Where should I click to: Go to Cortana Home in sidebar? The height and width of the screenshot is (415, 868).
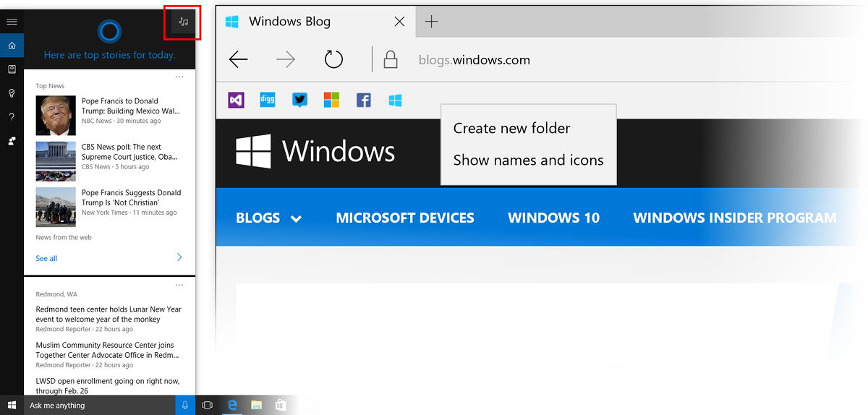pos(12,46)
